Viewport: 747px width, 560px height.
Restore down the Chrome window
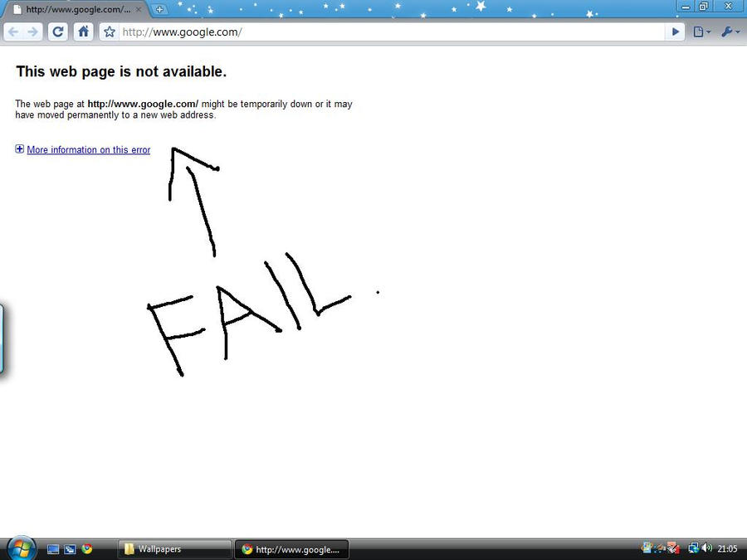pyautogui.click(x=703, y=6)
